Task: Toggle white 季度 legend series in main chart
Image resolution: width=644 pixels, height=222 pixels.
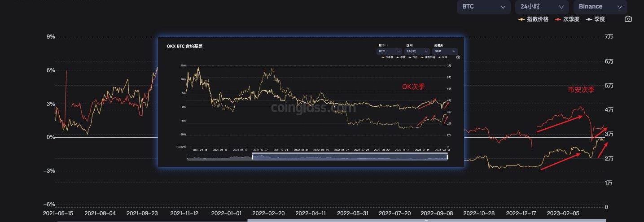Action: (595, 19)
